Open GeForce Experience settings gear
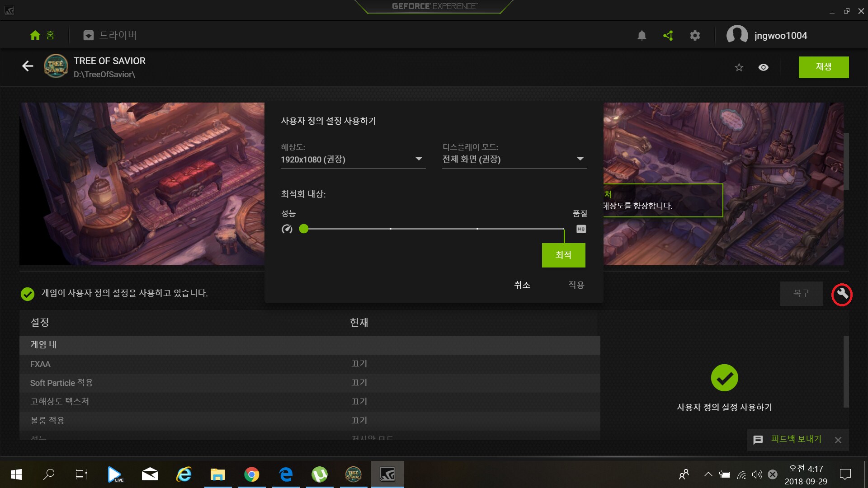The width and height of the screenshot is (868, 488). 695,35
